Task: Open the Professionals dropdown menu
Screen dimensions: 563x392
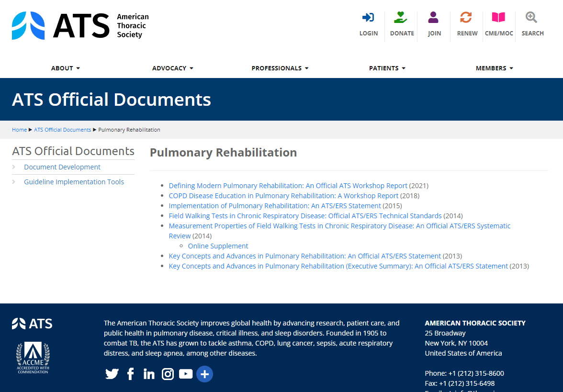Action: (280, 68)
